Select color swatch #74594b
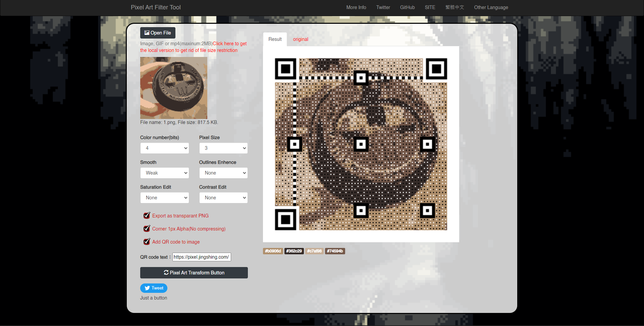The width and height of the screenshot is (644, 326). pos(335,251)
